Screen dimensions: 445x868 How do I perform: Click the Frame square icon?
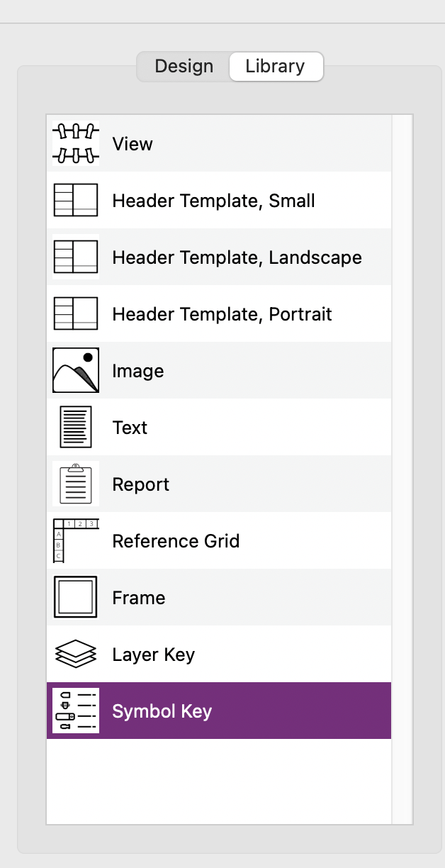76,598
